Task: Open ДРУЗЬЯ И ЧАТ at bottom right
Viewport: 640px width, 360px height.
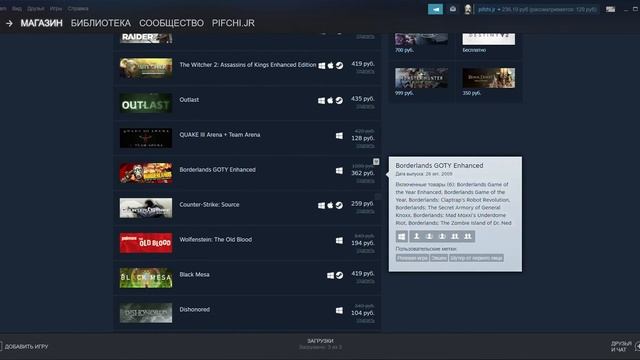Action: [x=621, y=347]
